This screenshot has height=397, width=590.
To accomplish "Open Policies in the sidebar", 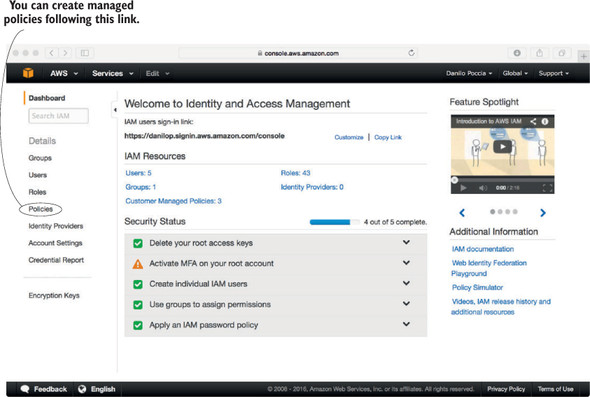I will (x=41, y=209).
